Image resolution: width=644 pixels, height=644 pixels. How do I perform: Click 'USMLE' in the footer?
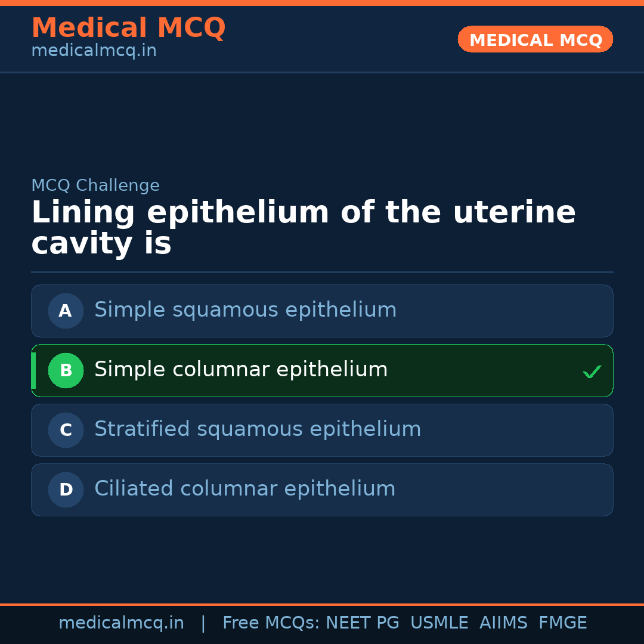[x=439, y=623]
